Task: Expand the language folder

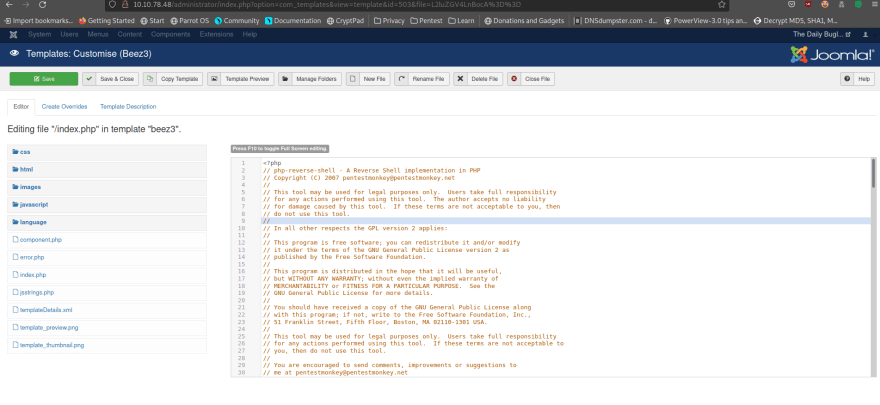Action: (x=107, y=222)
